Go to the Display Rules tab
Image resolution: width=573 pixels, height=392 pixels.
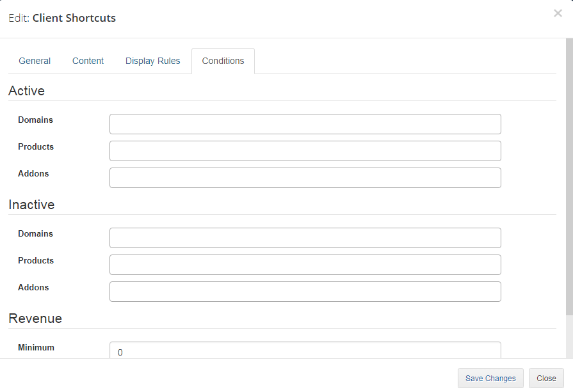pyautogui.click(x=153, y=61)
